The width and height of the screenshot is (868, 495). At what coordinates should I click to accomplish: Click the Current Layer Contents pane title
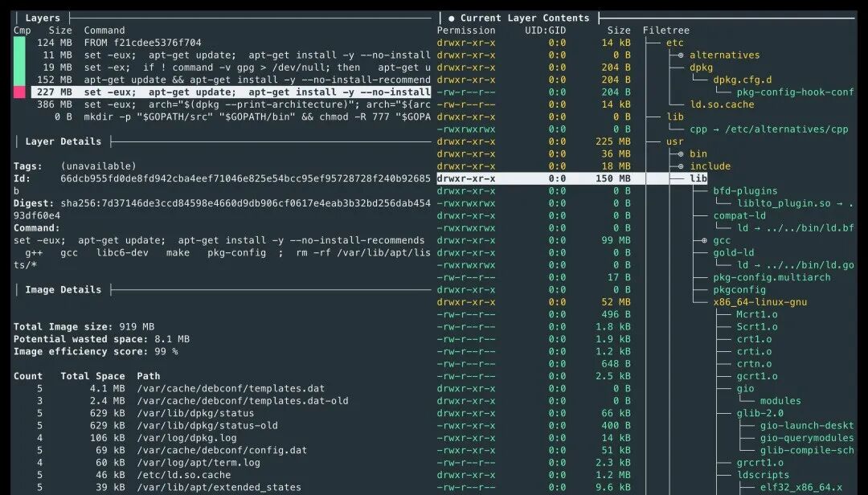click(x=525, y=18)
